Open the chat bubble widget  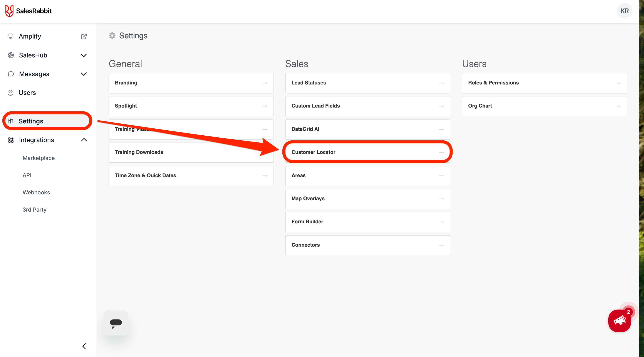pyautogui.click(x=116, y=323)
